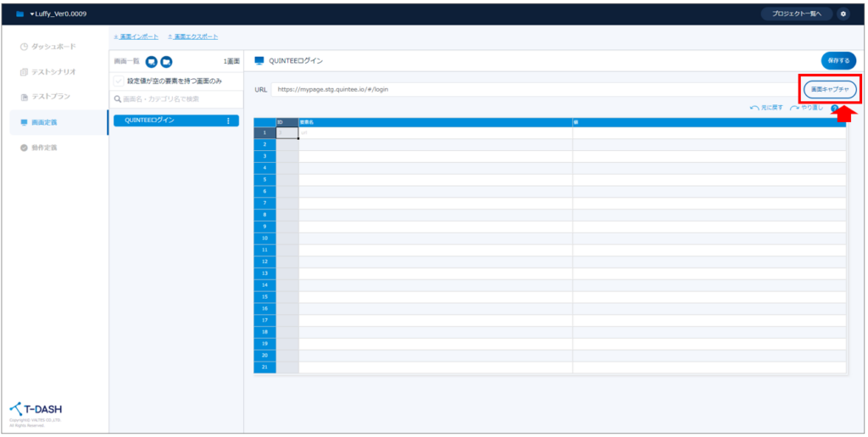
Task: Click the T-DASH logo at bottom left
Action: (36, 410)
